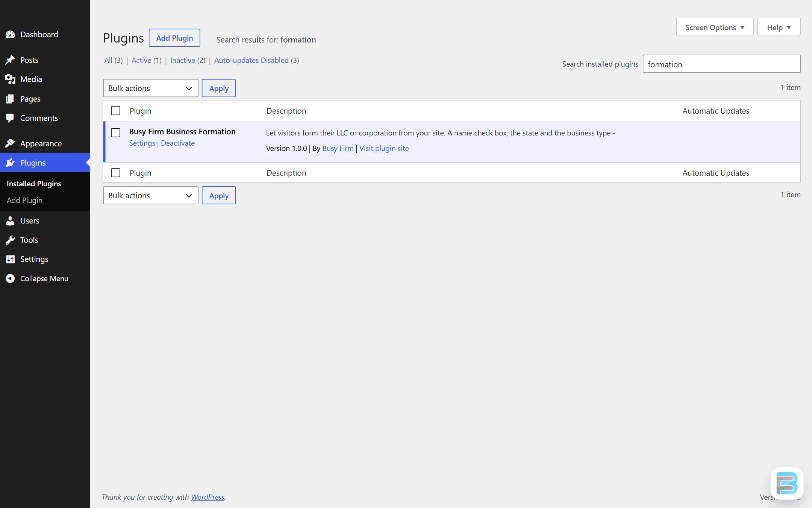Screen dimensions: 812x508
Task: Click the Plugins plug icon
Action: (x=10, y=163)
